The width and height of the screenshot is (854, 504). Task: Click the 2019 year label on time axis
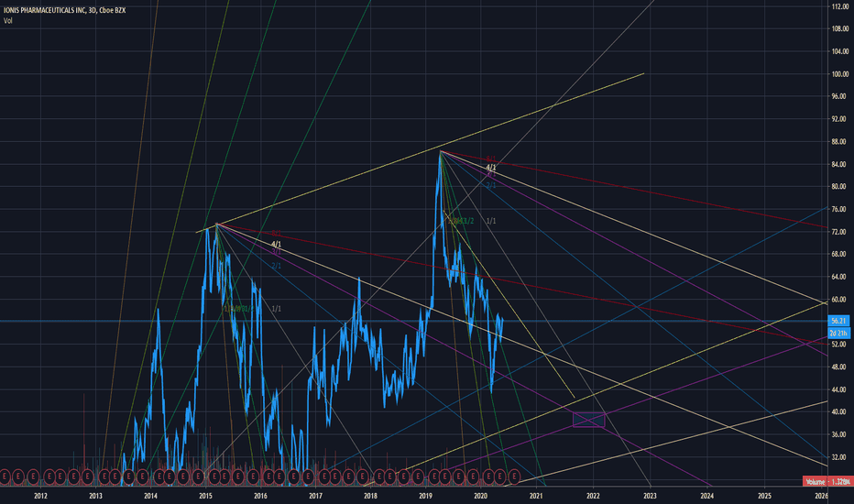click(x=425, y=496)
